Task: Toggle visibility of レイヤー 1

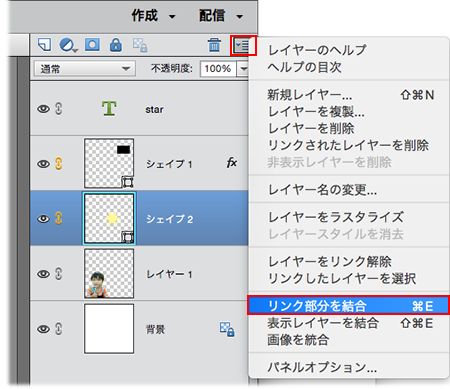Action: [x=43, y=274]
